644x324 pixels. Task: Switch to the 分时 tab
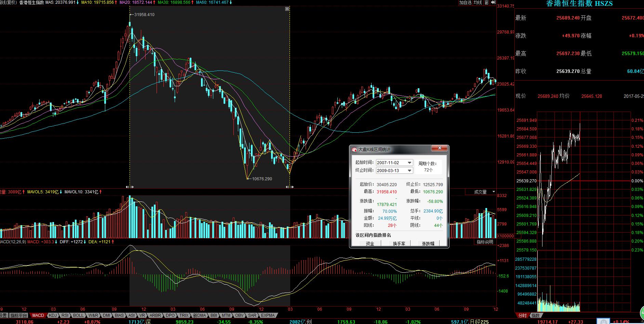point(522,315)
